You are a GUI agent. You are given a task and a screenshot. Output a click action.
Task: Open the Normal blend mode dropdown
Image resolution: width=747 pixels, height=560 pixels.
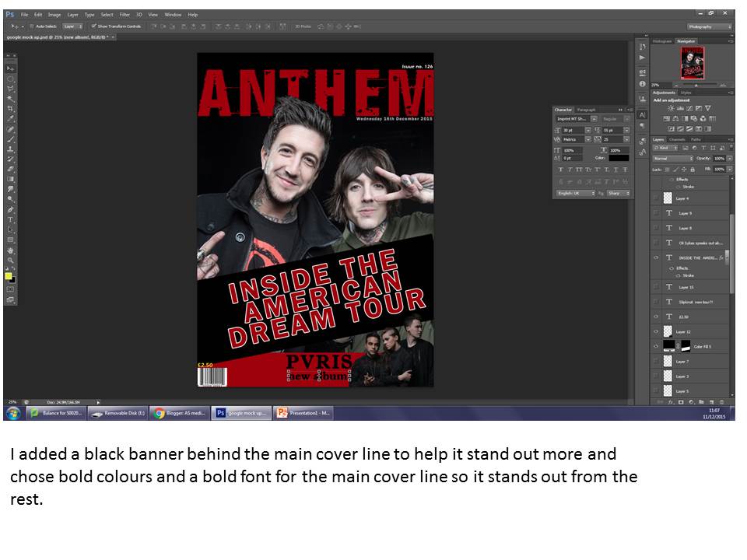point(672,158)
